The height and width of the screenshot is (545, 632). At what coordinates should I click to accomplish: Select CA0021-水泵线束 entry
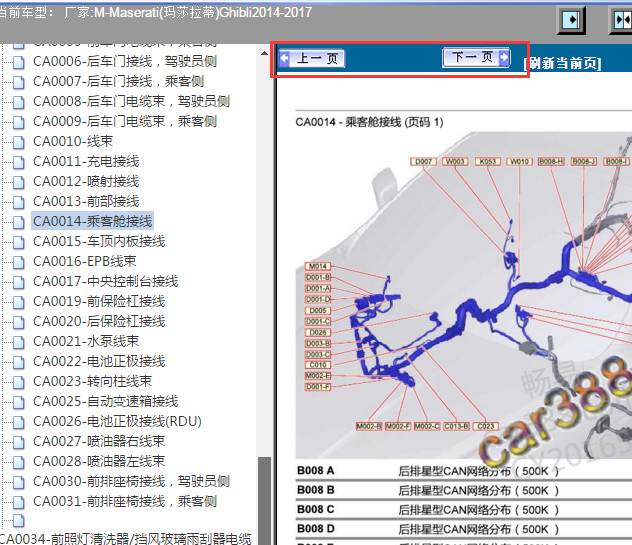pyautogui.click(x=86, y=341)
